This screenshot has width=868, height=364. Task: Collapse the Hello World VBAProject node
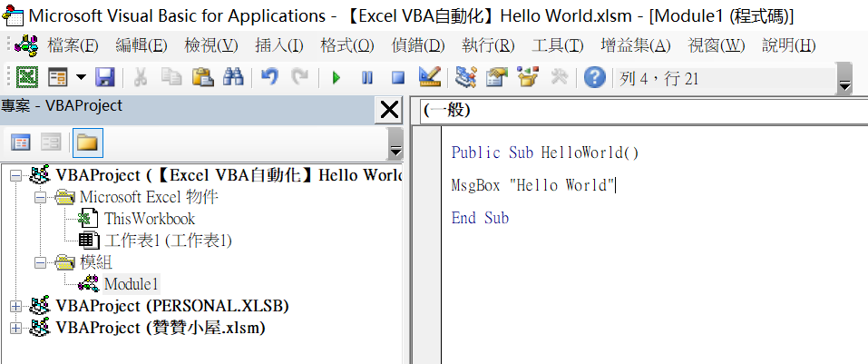[16, 175]
